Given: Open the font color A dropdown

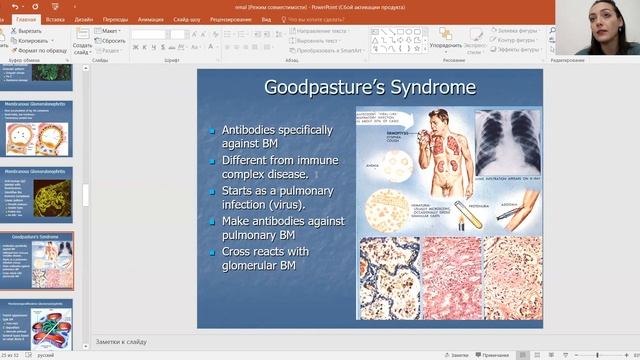Looking at the screenshot, I should [212, 47].
